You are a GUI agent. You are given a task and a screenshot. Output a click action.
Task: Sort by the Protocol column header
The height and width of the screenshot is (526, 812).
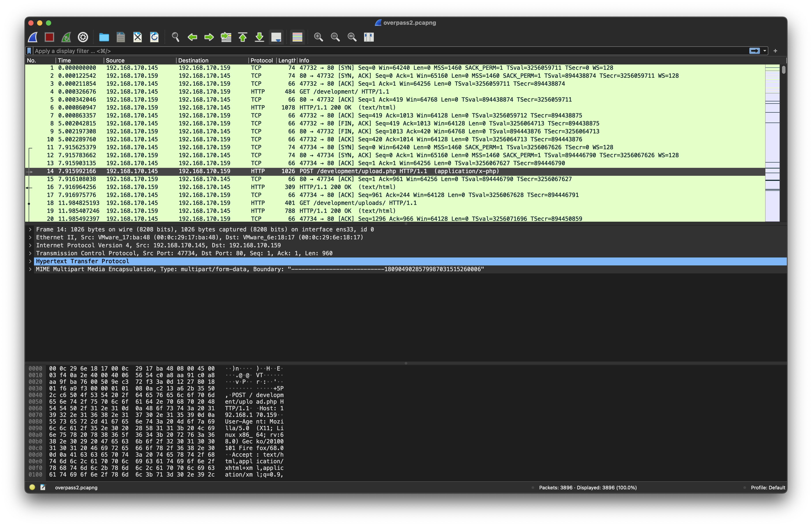point(261,61)
